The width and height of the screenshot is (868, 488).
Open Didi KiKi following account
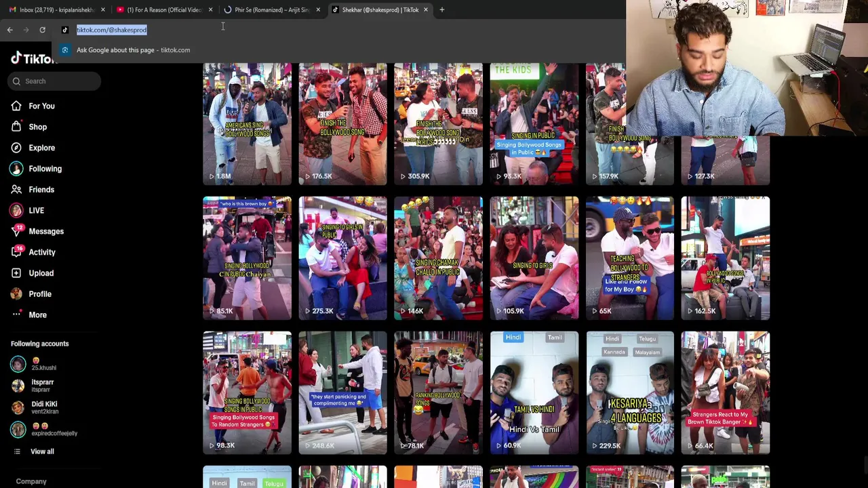[x=44, y=407]
